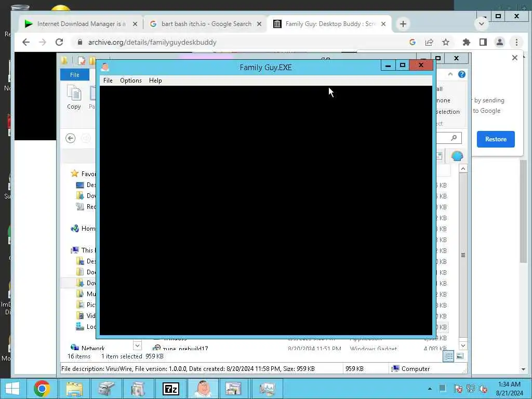
Task: Close the Internet Download Manager tab
Action: [135, 24]
